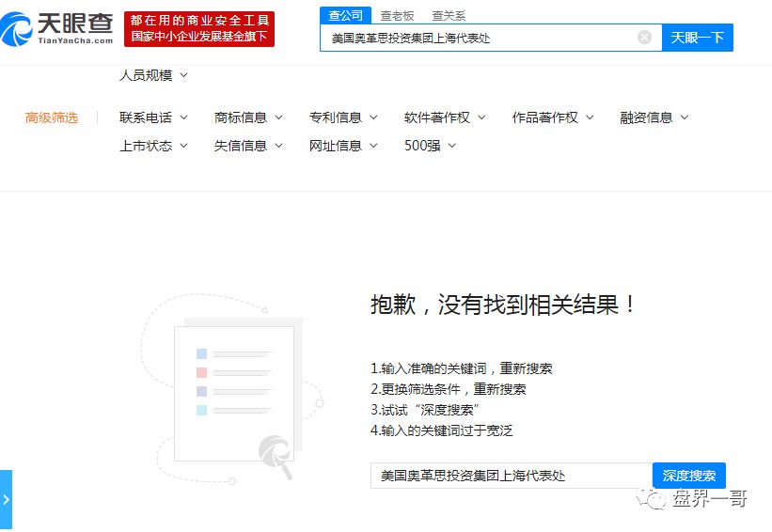Expand the left side arrow panel
772x532 pixels.
(x=6, y=499)
